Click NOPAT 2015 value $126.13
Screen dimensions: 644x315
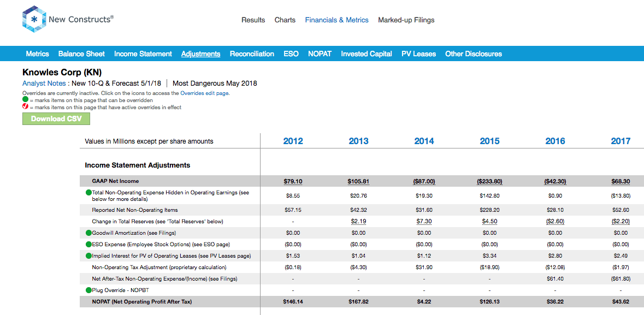[x=489, y=302]
